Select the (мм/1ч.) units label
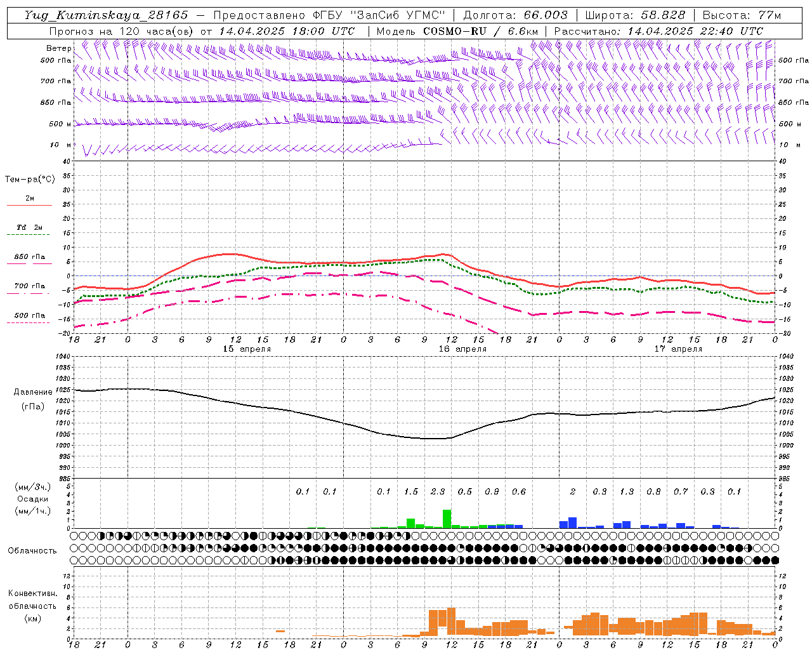This screenshot has width=812, height=650. [x=33, y=511]
